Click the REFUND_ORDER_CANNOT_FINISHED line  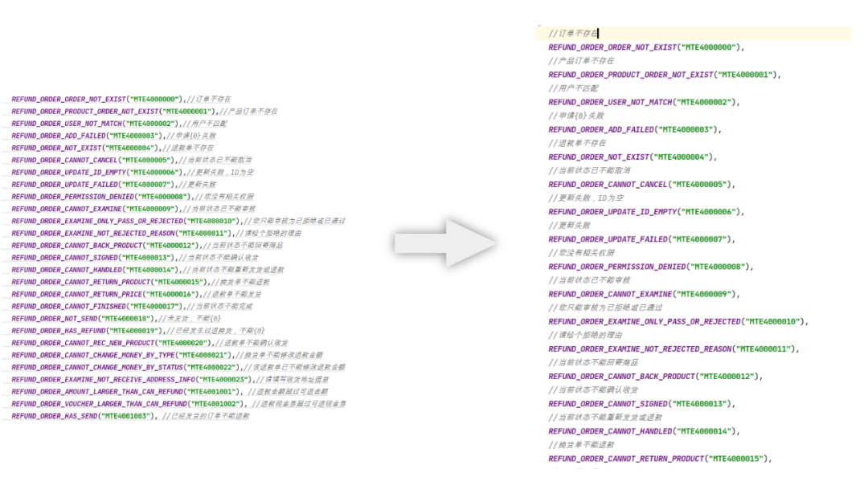pos(133,306)
